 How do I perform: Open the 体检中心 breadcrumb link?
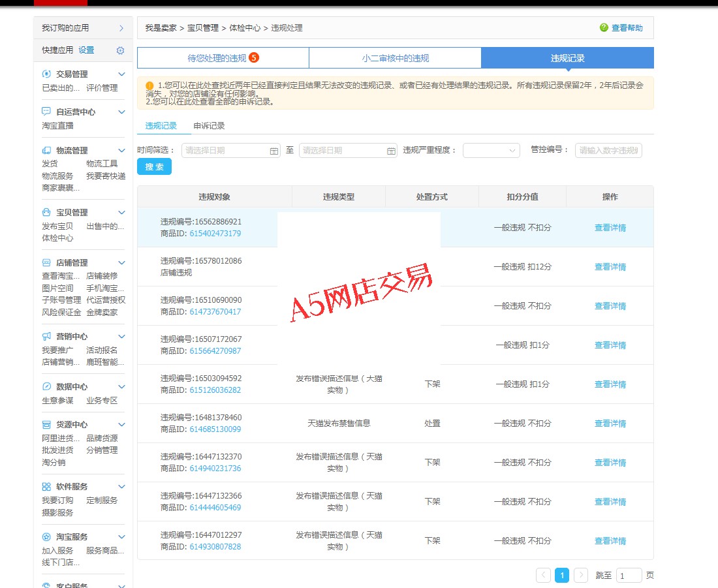pos(245,28)
